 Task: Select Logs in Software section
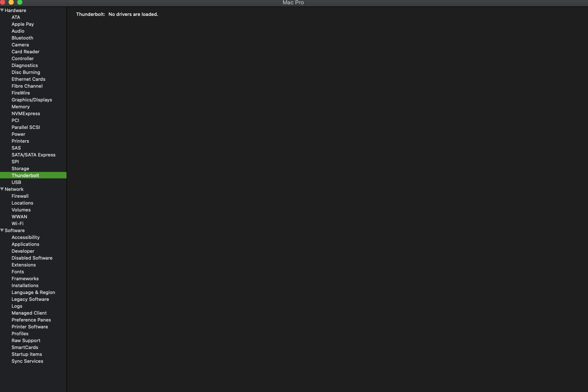(17, 306)
